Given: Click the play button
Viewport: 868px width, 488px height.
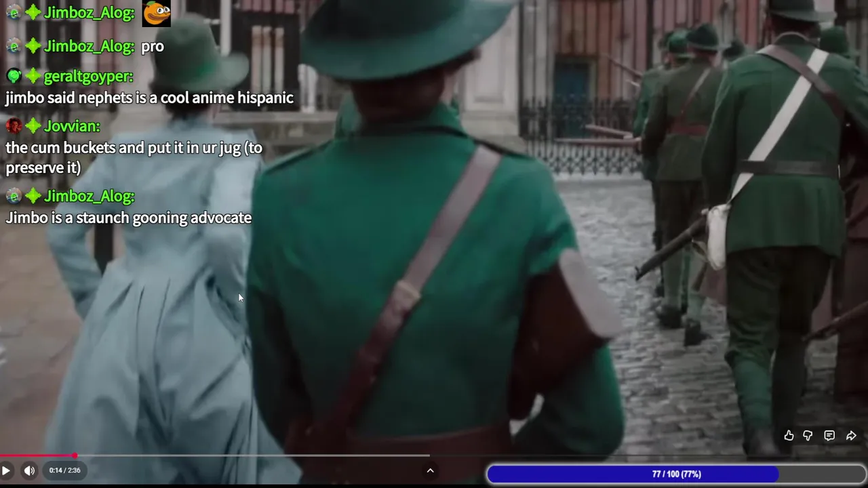Looking at the screenshot, I should tap(6, 470).
